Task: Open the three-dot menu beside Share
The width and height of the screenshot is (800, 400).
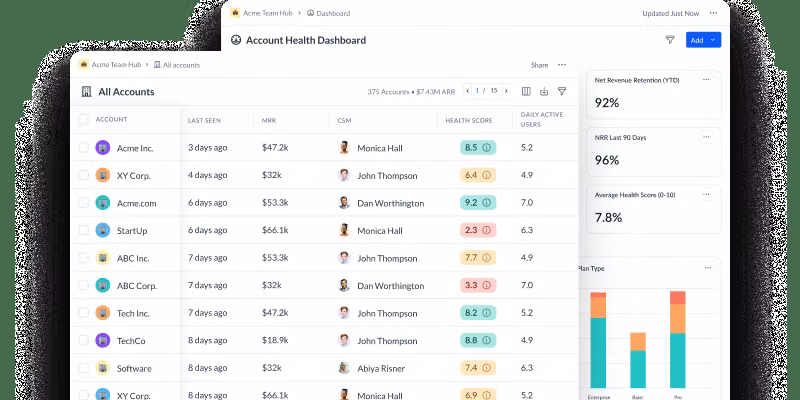Action: point(562,65)
